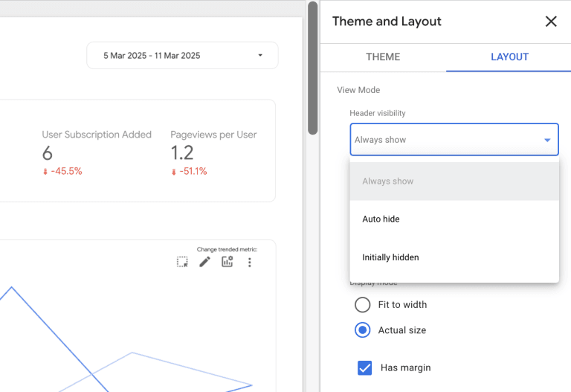Open the three-dot more options menu on chart

tap(250, 262)
